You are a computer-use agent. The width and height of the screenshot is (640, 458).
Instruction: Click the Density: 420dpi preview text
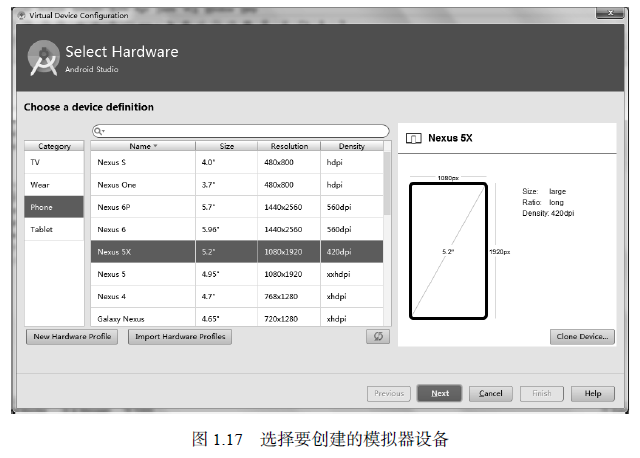click(548, 213)
